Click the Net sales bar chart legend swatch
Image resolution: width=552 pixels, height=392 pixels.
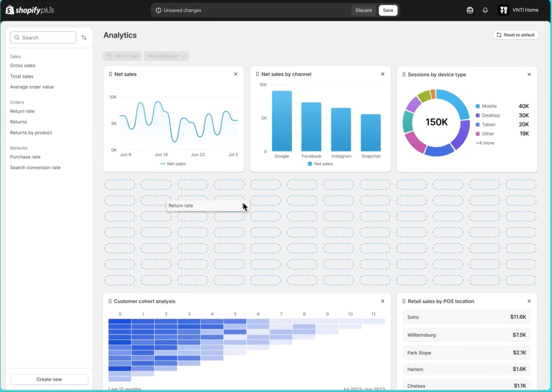[x=310, y=164]
